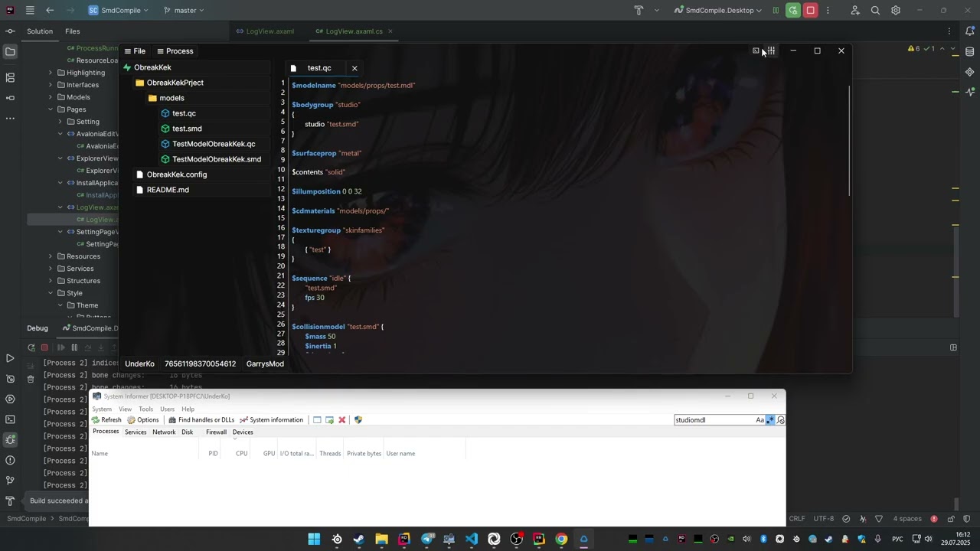Open the File menu in ObreakKek window
This screenshot has height=551, width=980.
tap(135, 51)
